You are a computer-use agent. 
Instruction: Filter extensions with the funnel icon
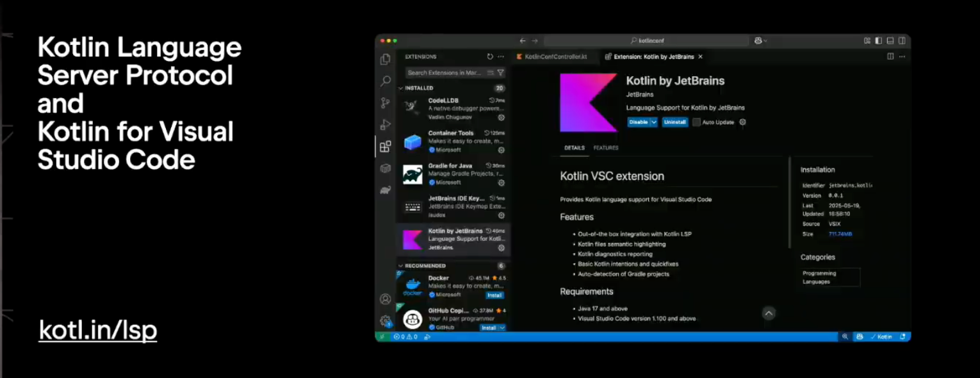(x=500, y=73)
